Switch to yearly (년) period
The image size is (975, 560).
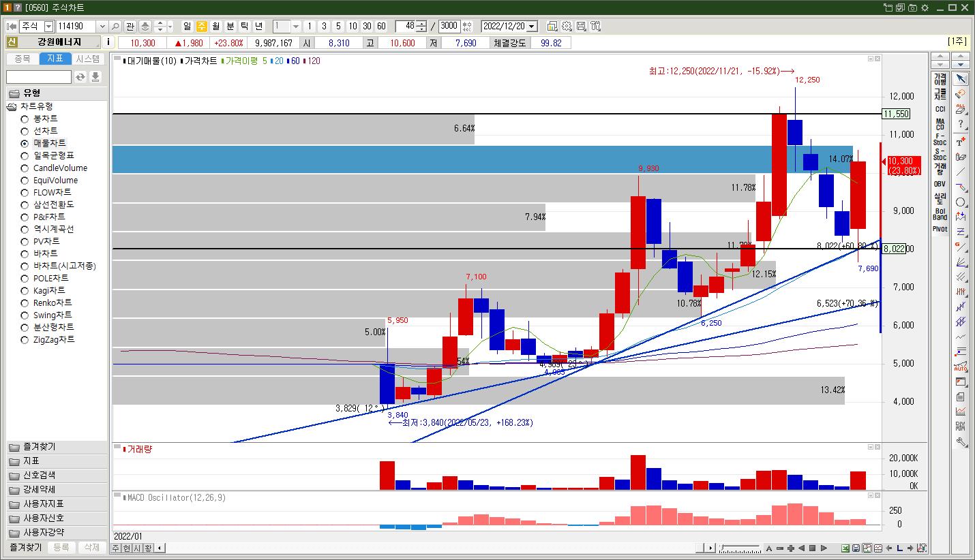(x=258, y=26)
